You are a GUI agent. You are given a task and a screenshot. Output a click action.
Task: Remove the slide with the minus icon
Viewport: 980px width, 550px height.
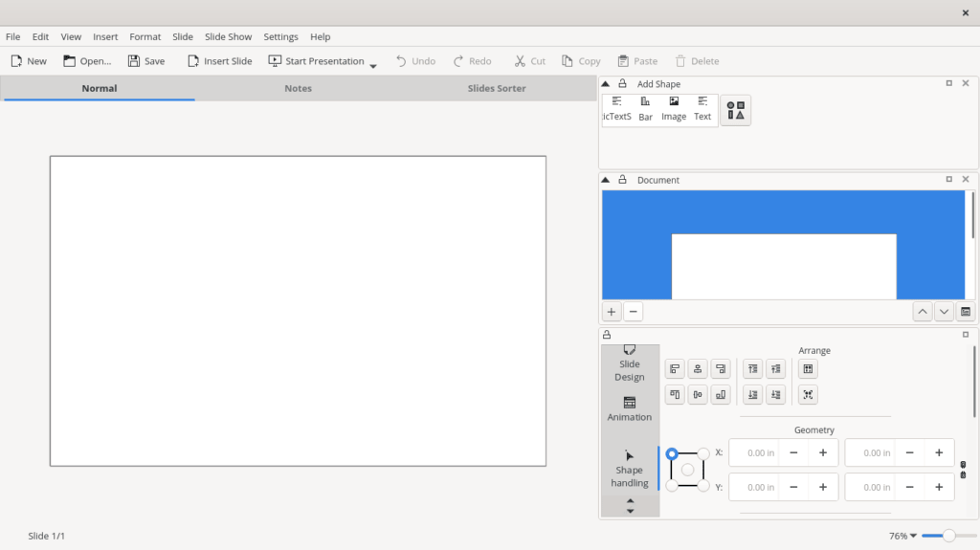click(x=633, y=312)
